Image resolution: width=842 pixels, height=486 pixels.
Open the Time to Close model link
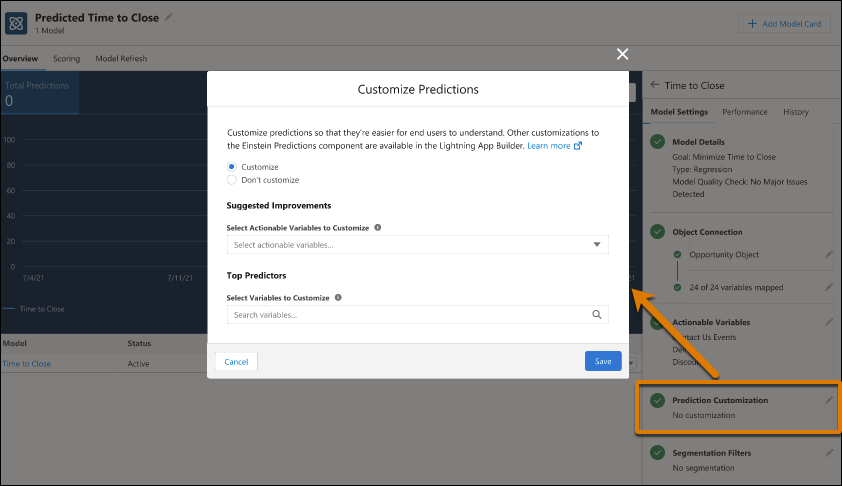pyautogui.click(x=27, y=364)
